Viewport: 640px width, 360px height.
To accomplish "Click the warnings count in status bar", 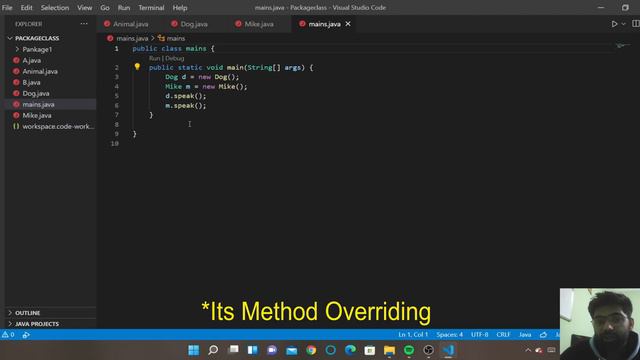I will pos(8,335).
